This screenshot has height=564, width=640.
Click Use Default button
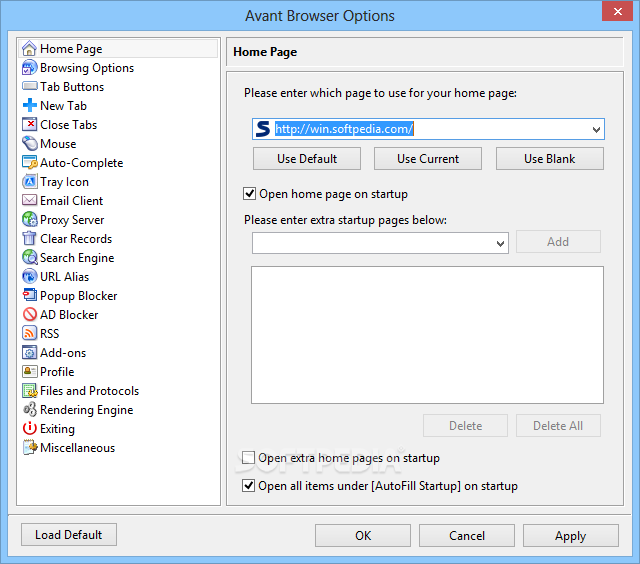point(307,158)
